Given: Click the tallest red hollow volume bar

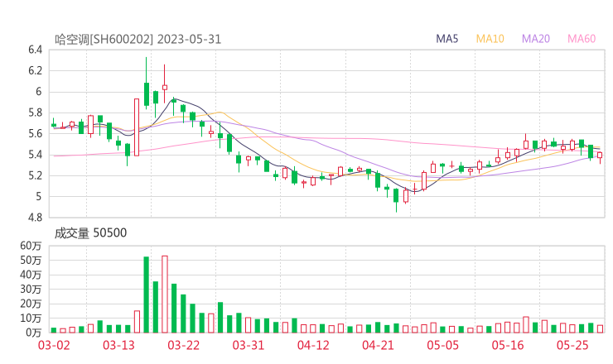Looking at the screenshot, I should pyautogui.click(x=165, y=294).
